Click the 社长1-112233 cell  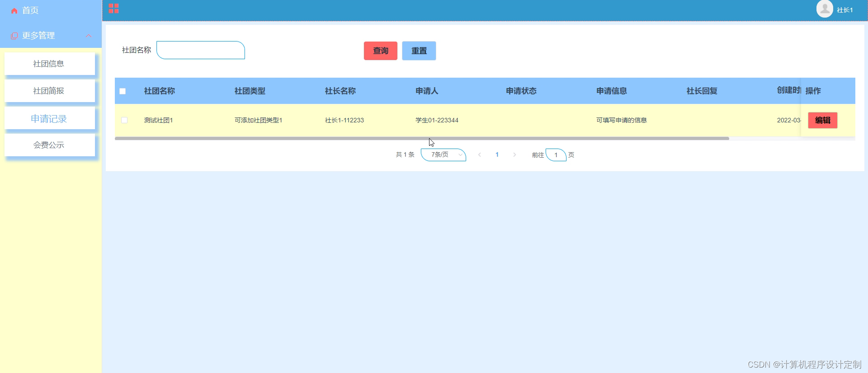344,120
